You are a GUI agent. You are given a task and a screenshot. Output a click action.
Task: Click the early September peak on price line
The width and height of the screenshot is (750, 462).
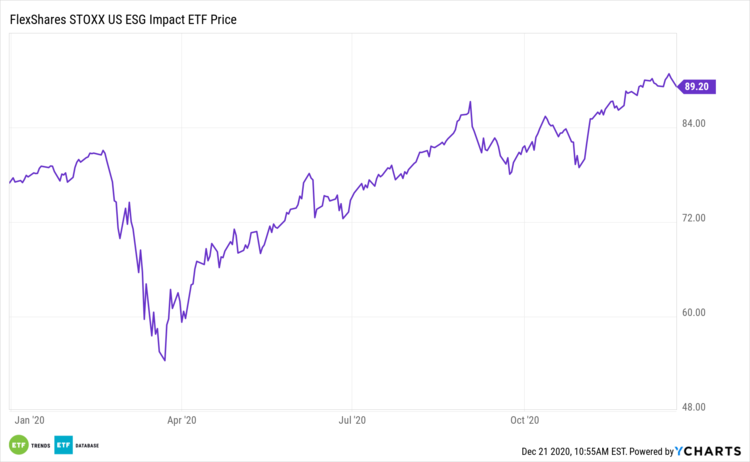point(470,102)
